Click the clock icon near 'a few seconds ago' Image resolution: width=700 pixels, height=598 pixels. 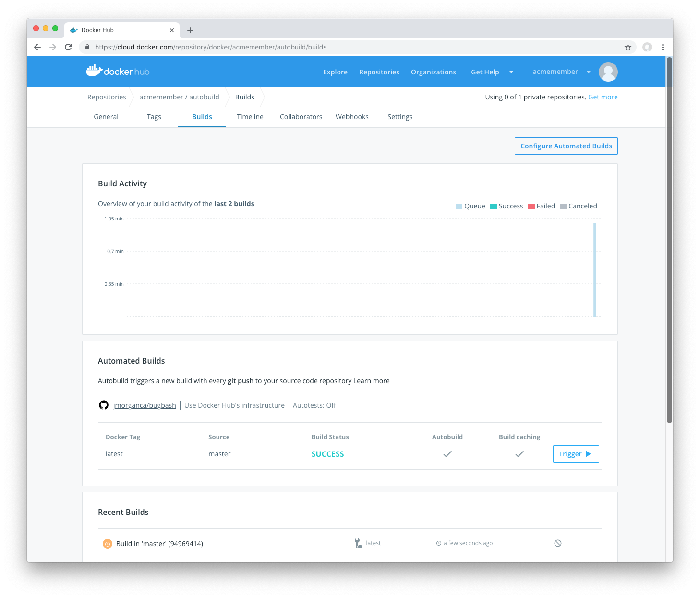[x=438, y=543]
